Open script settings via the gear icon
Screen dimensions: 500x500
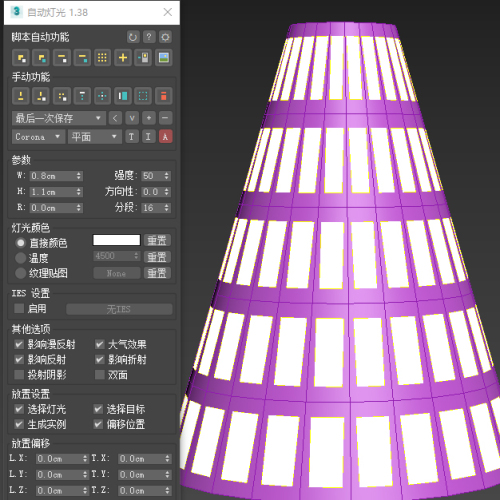click(165, 37)
